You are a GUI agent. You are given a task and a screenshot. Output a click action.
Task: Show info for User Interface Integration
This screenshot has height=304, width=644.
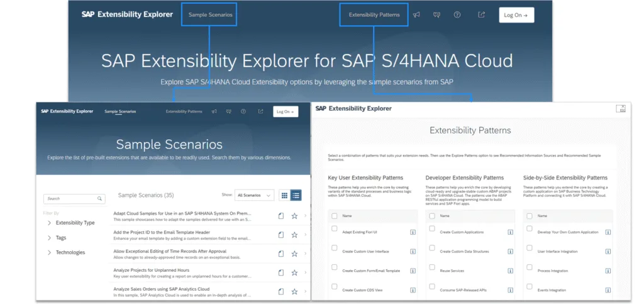pyautogui.click(x=608, y=251)
